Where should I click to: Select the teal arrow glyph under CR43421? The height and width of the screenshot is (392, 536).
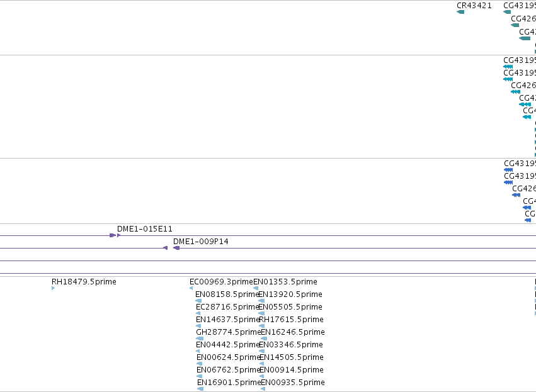pos(460,12)
